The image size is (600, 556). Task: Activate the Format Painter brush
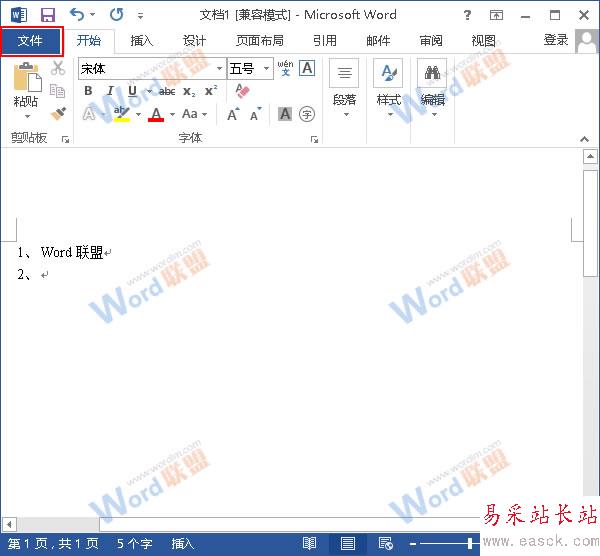click(x=58, y=114)
